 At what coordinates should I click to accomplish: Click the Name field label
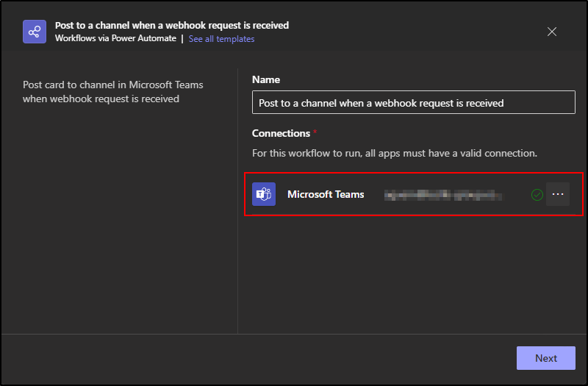[266, 79]
